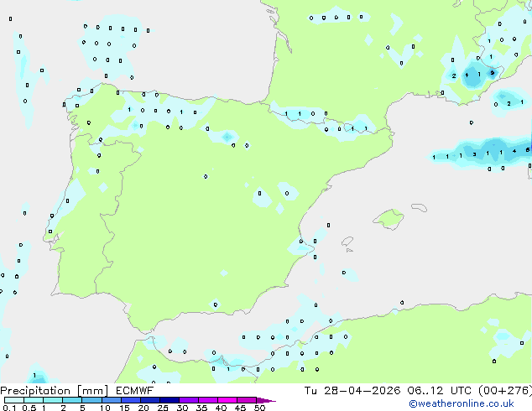This screenshot has width=532, height=411.
Task: Click the "0.1" legend scale label
Action: click(9, 408)
